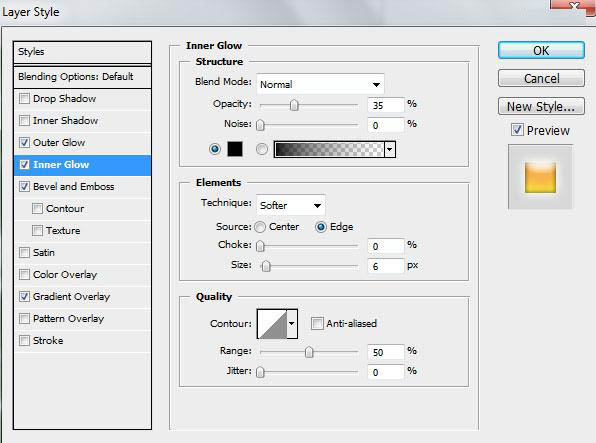
Task: Enable the Drop Shadow checkbox
Action: [x=24, y=98]
